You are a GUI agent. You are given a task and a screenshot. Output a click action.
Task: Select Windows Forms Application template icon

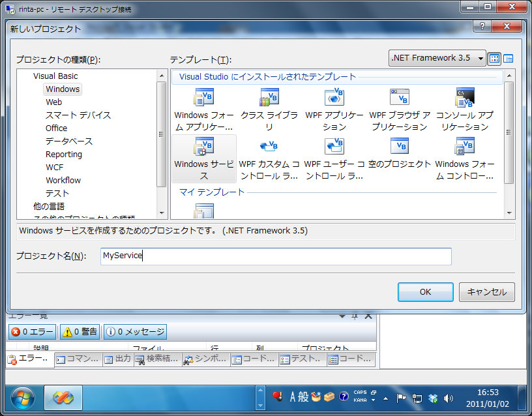pyautogui.click(x=203, y=97)
